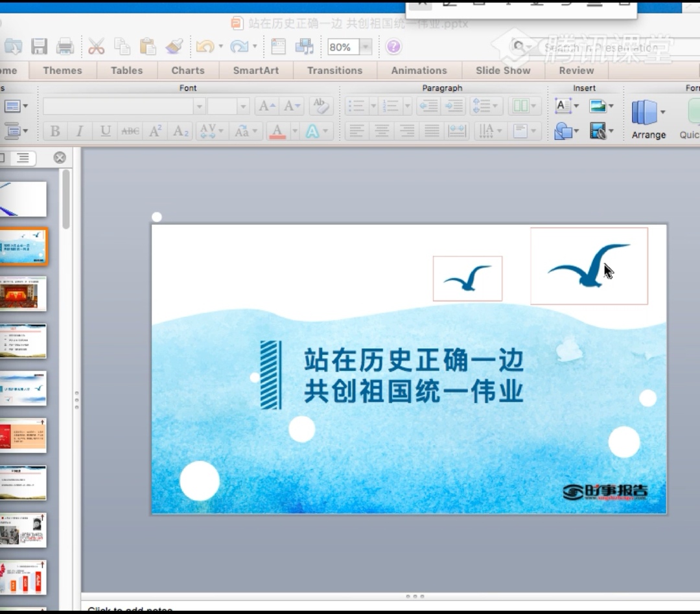Click the Insert Text Box icon
The image size is (700, 614).
pos(563,106)
